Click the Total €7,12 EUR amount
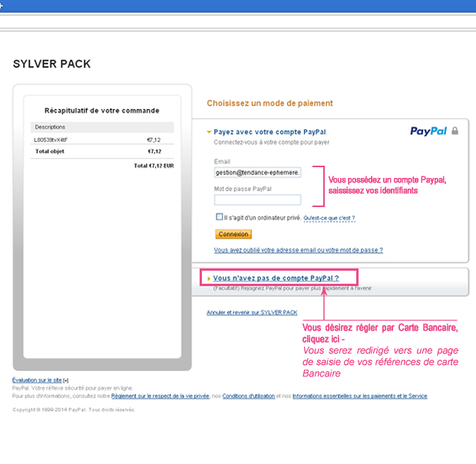This screenshot has width=476, height=464. click(154, 166)
